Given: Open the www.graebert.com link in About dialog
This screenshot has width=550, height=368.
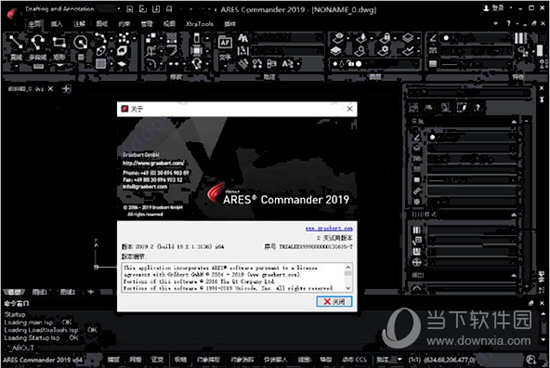Looking at the screenshot, I should [x=329, y=228].
